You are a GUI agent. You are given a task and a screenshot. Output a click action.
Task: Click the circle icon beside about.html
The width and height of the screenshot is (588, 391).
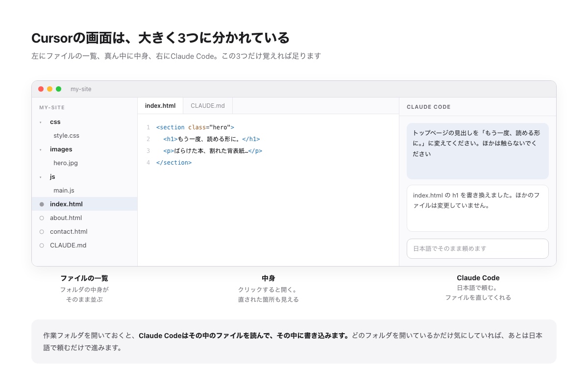click(x=42, y=218)
